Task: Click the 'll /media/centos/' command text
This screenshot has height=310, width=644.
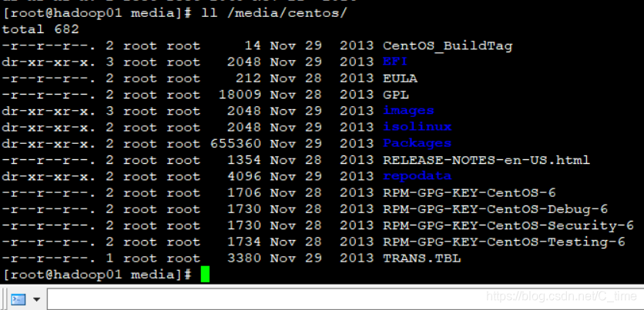Action: 274,13
